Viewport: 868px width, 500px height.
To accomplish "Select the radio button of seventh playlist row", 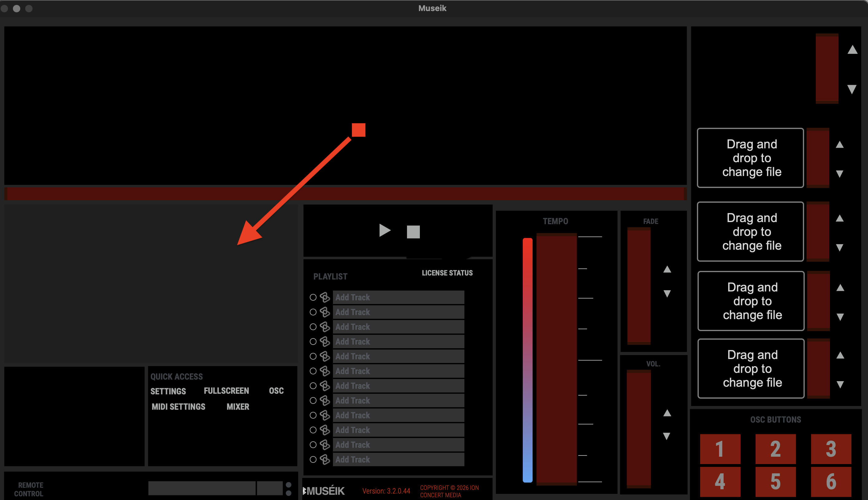I will 313,386.
